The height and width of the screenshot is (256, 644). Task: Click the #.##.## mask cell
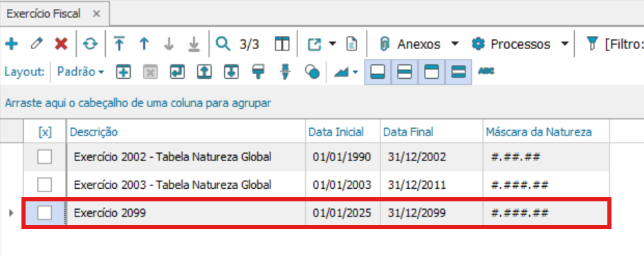[x=546, y=157]
